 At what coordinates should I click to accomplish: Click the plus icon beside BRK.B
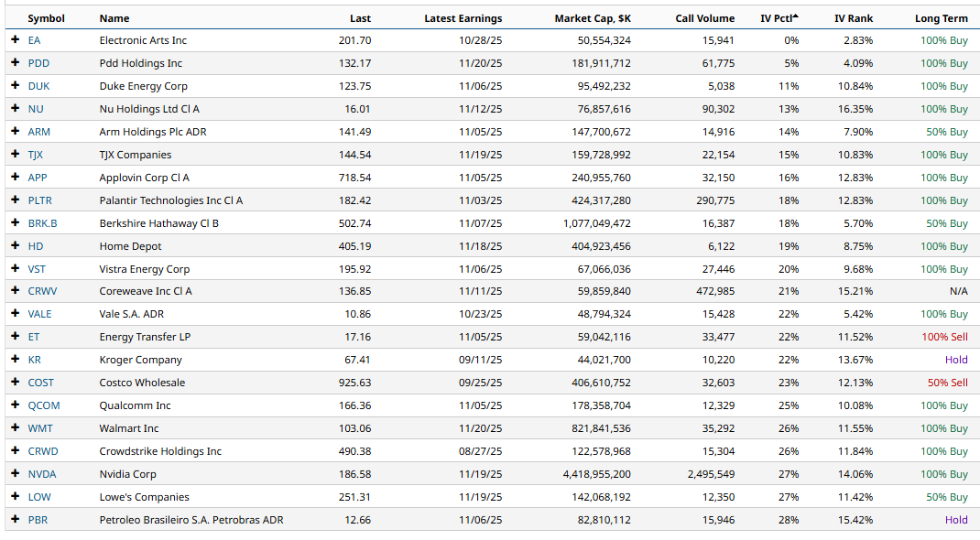click(15, 223)
